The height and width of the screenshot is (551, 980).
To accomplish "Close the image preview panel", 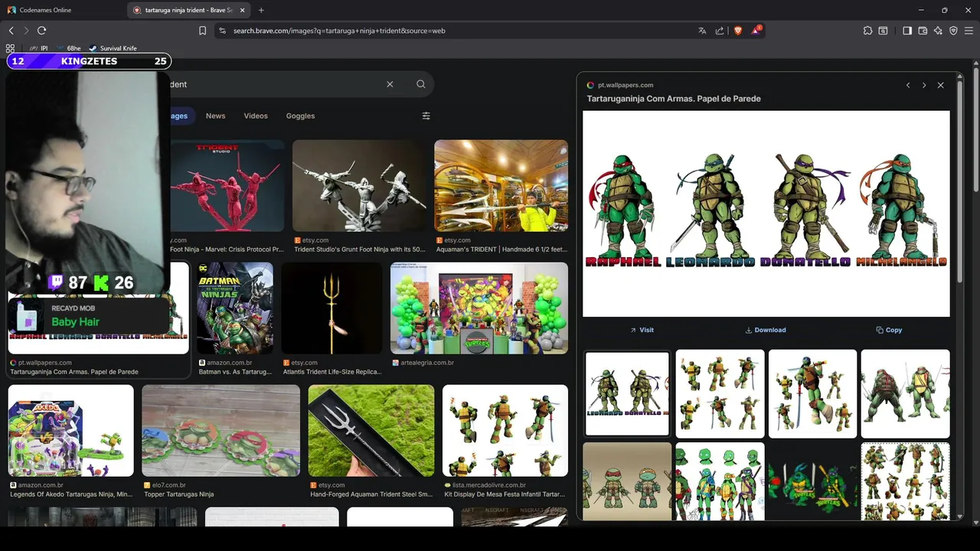I will coord(941,85).
